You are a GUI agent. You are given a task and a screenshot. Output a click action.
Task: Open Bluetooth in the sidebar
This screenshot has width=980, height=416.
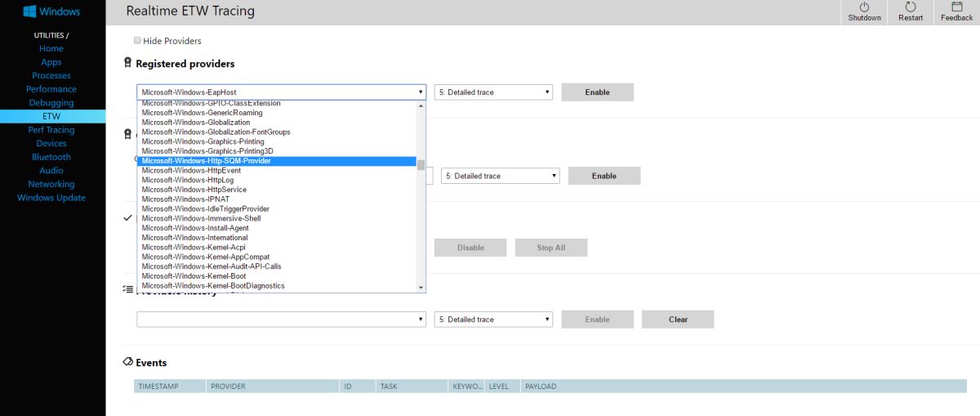(51, 157)
